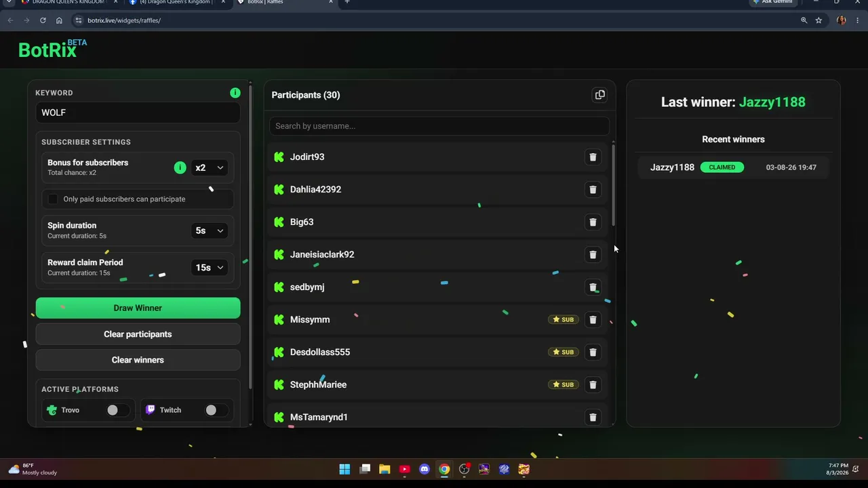Click the Trovo platform logo icon
868x488 pixels.
tap(52, 410)
